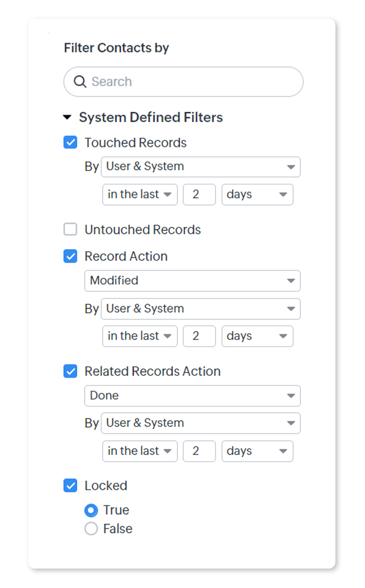This screenshot has width=365, height=588.
Task: Collapse the System Defined Filters section
Action: pos(67,117)
